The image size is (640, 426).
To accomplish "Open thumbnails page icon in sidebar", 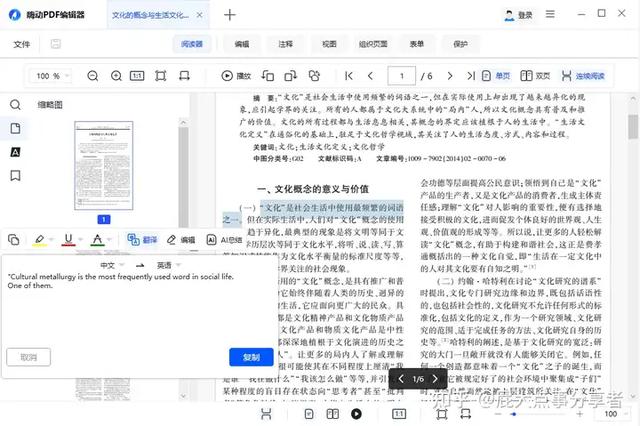I will click(15, 129).
